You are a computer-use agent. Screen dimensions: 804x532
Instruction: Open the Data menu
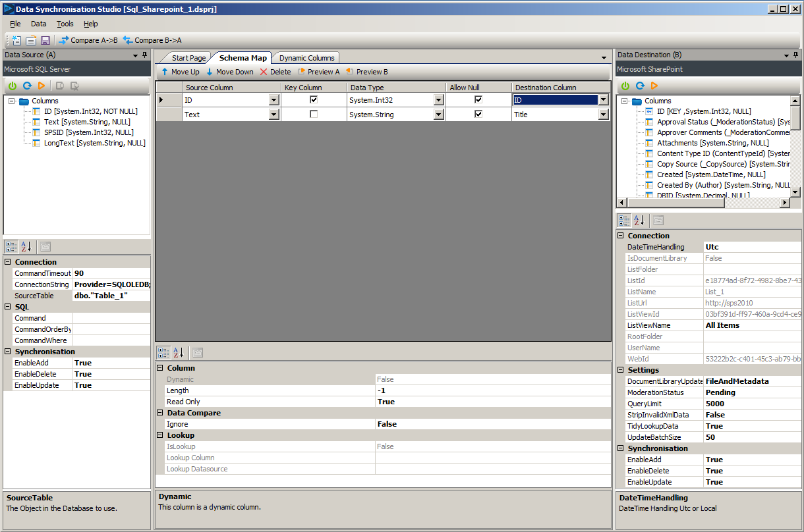(39, 24)
